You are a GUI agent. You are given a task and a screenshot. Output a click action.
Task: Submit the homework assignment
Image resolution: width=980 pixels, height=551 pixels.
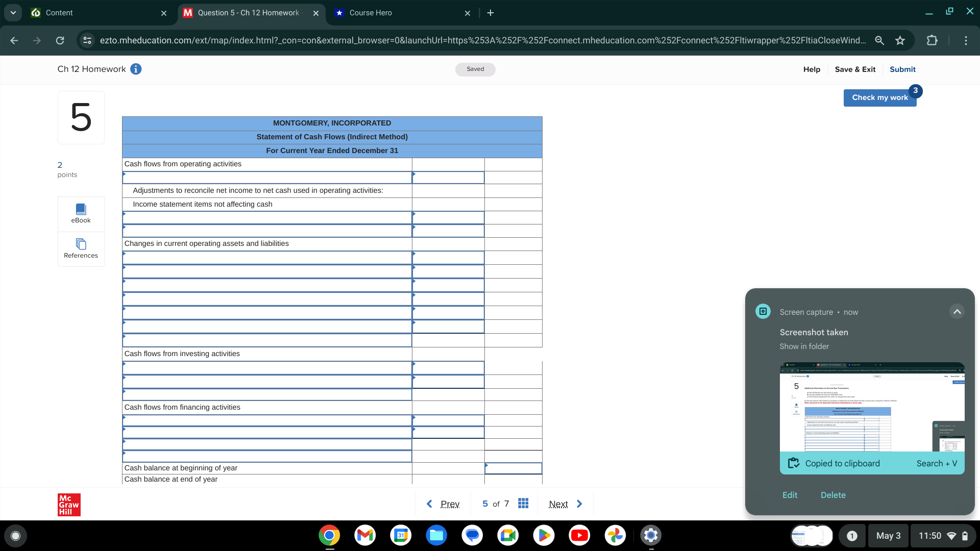click(x=902, y=69)
